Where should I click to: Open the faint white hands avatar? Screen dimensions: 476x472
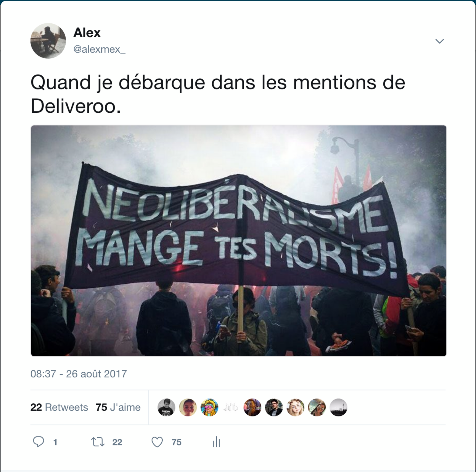pos(231,407)
